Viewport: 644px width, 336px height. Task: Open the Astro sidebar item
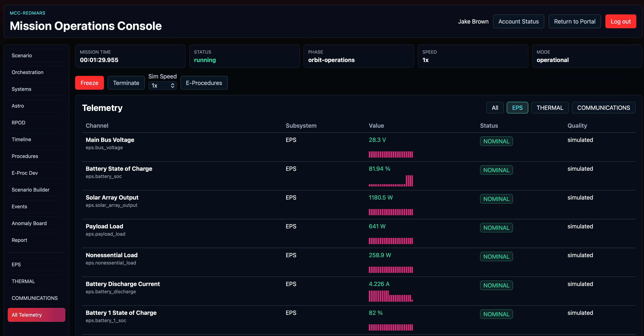click(x=36, y=106)
